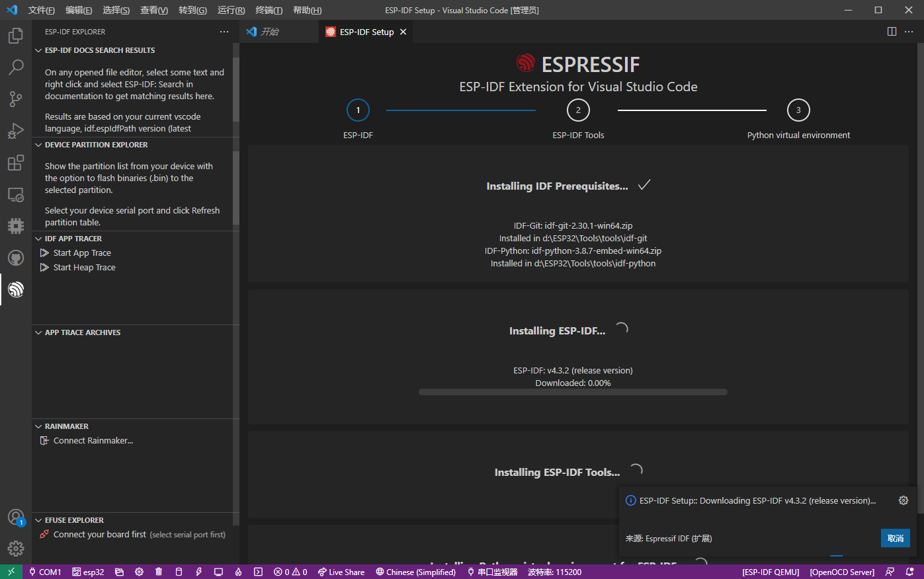924x579 pixels.
Task: Open the 终端(T) menu
Action: (x=269, y=10)
